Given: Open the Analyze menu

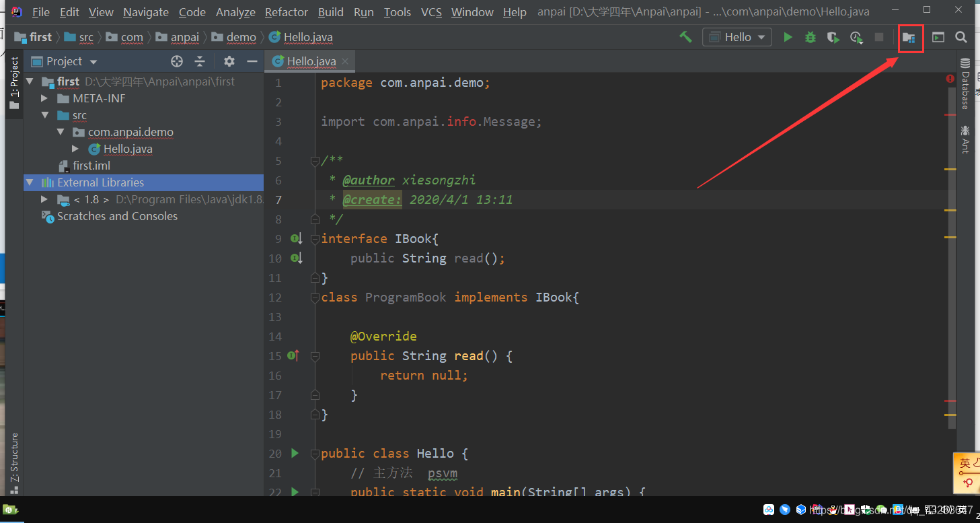Looking at the screenshot, I should [235, 12].
